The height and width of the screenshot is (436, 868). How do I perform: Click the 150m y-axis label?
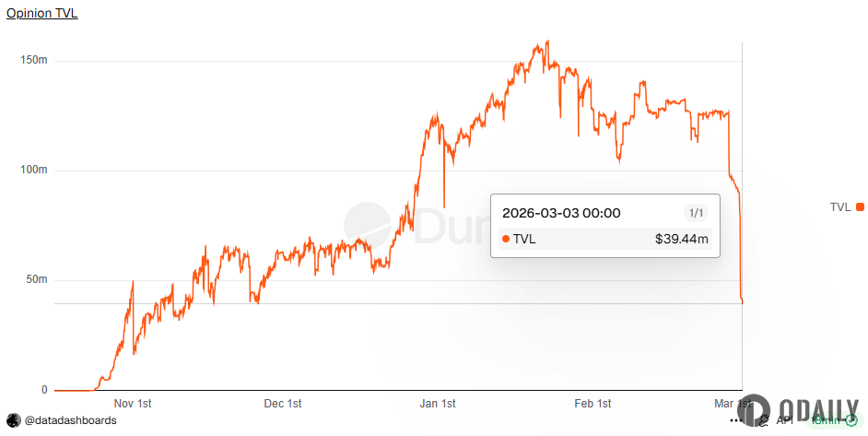[33, 61]
